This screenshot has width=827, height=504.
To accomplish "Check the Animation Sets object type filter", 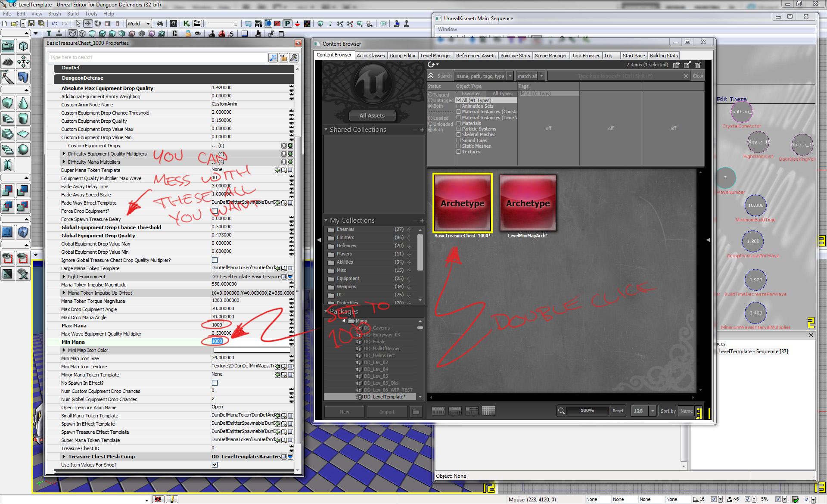I will (x=459, y=106).
